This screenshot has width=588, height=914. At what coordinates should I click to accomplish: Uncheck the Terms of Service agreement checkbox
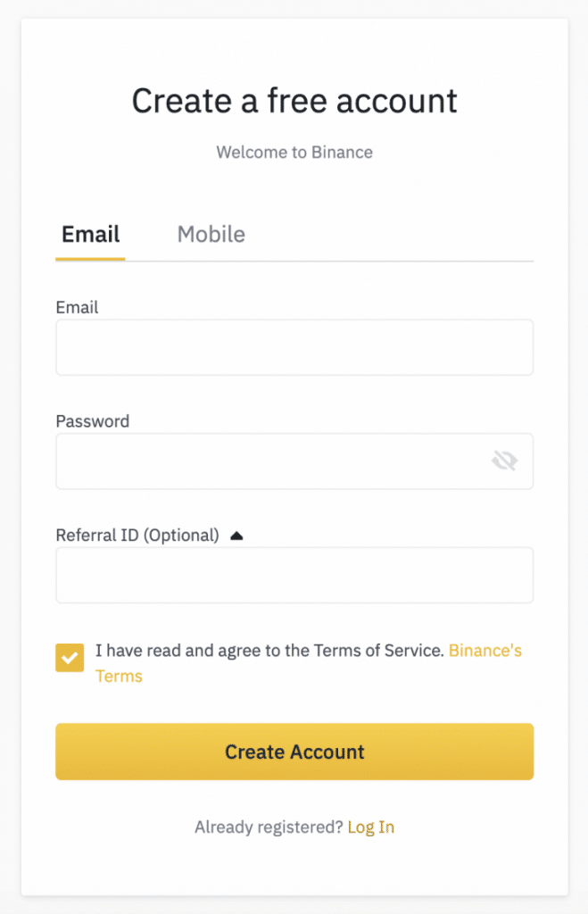point(69,658)
